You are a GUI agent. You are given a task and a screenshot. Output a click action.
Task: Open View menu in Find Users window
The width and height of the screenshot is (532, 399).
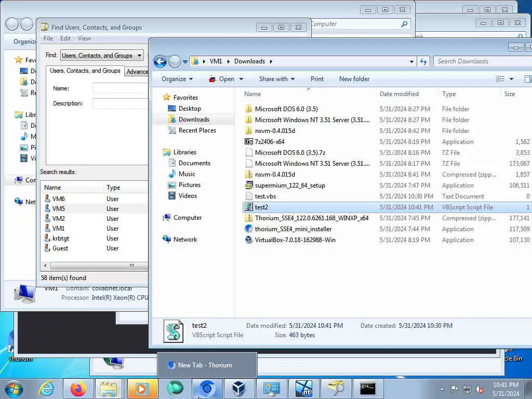pos(84,38)
